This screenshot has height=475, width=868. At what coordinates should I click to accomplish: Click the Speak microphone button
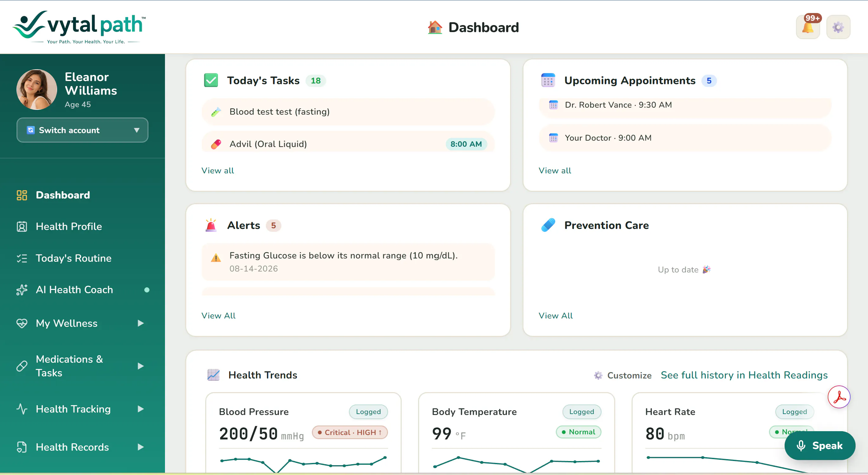click(x=819, y=445)
